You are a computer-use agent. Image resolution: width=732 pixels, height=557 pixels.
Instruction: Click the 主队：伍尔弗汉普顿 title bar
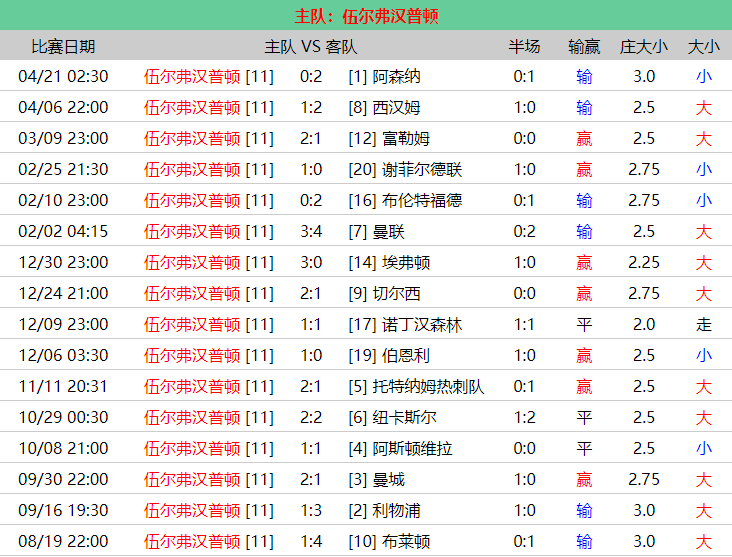[x=366, y=16]
